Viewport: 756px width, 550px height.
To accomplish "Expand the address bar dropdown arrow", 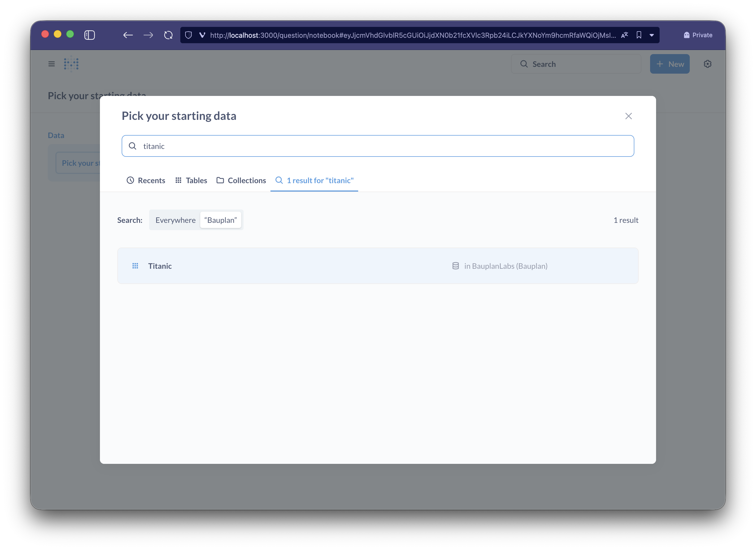I will coord(651,35).
